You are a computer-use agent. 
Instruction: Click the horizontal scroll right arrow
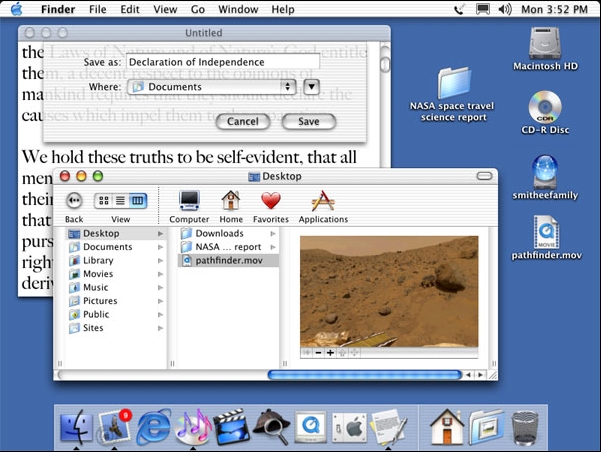480,375
